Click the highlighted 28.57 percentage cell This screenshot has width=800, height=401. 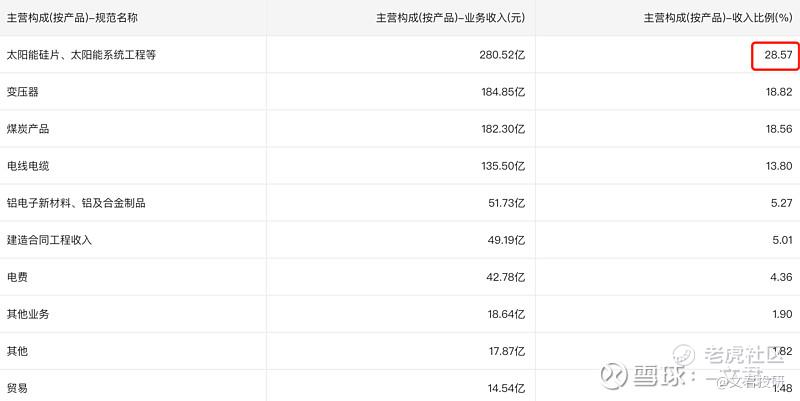[777, 55]
